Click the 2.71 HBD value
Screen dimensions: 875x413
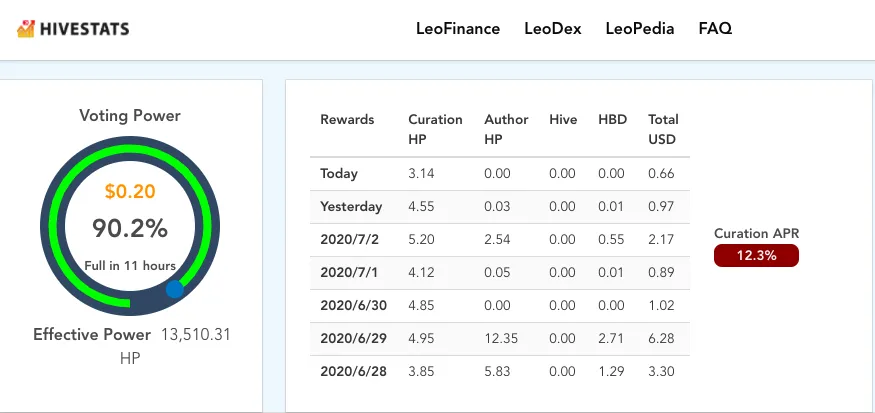611,338
